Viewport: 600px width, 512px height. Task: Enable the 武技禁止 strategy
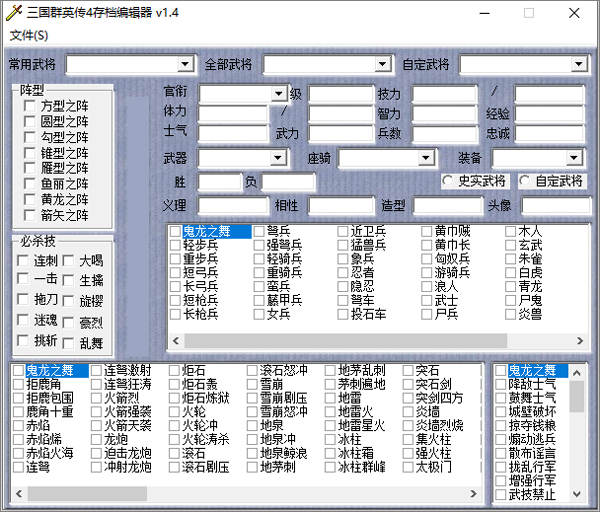501,495
